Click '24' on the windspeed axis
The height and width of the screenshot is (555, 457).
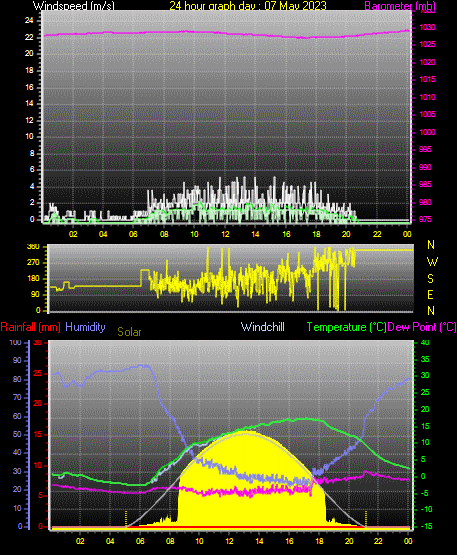point(29,21)
